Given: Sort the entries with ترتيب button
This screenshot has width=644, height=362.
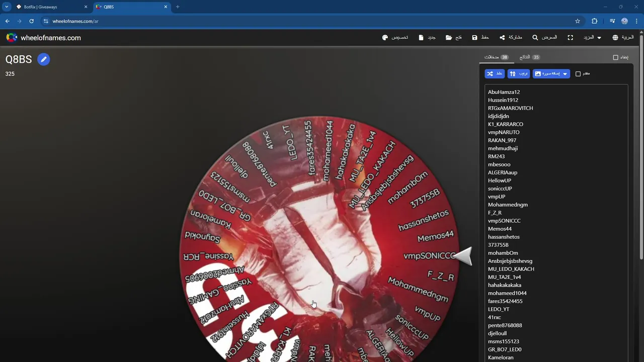Looking at the screenshot, I should coord(518,74).
